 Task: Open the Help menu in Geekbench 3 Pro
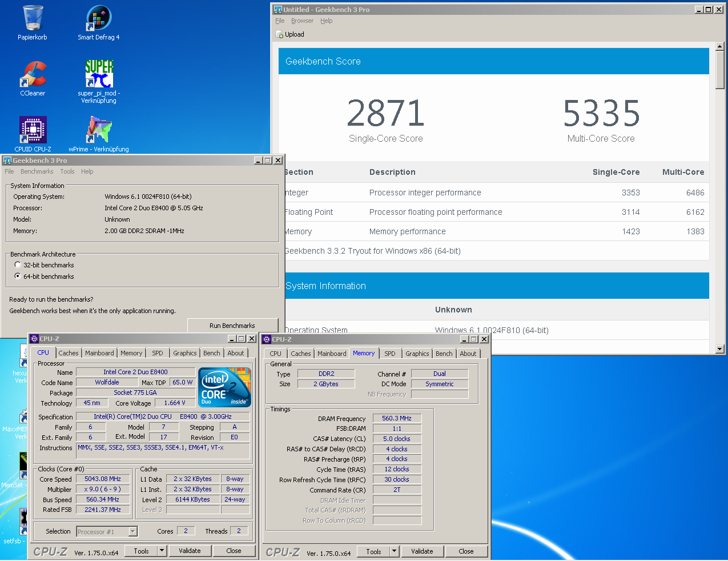point(87,171)
